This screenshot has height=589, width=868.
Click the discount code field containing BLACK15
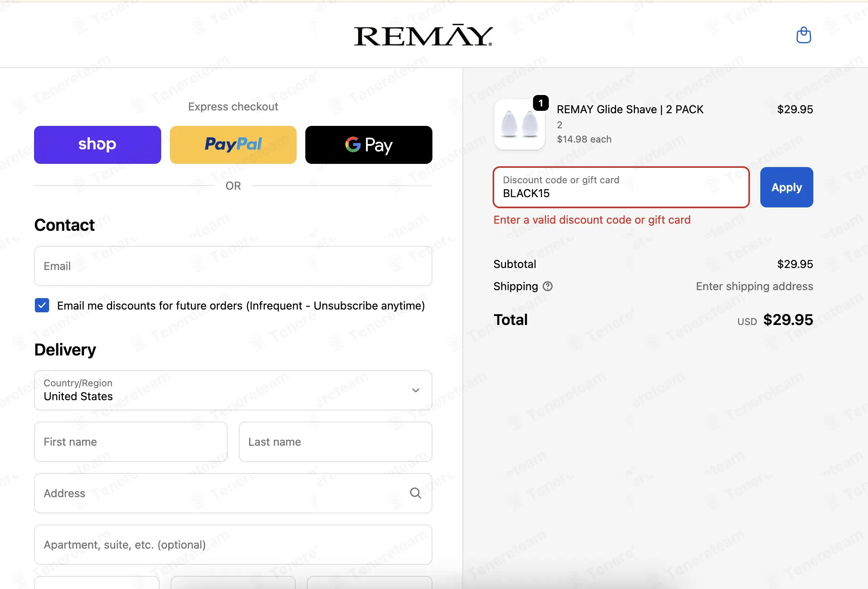(621, 187)
